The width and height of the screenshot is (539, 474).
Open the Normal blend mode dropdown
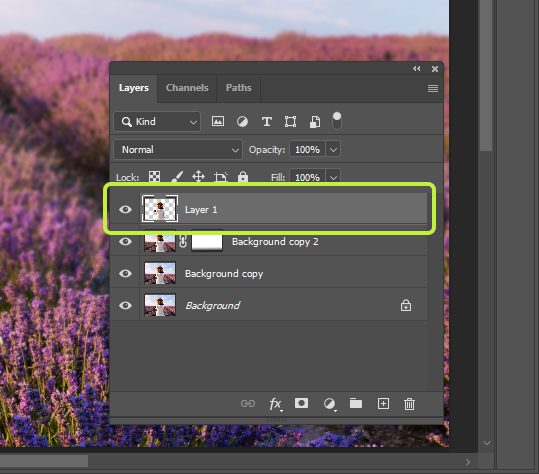click(178, 150)
